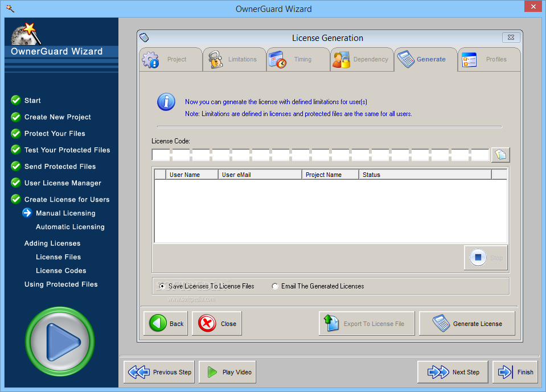
Task: Click the large blue play button
Action: 60,341
